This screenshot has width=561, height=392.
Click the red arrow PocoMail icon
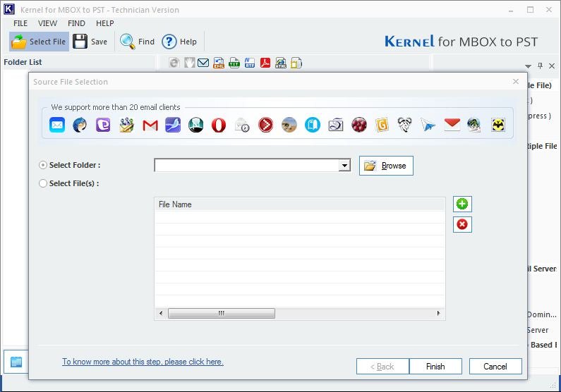click(x=266, y=125)
